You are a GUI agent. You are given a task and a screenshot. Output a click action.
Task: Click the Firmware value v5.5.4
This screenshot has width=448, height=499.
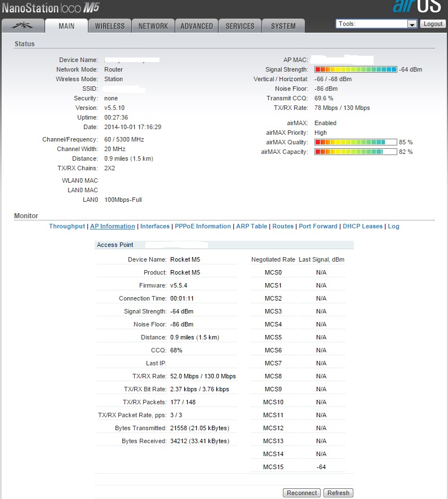[x=179, y=285]
